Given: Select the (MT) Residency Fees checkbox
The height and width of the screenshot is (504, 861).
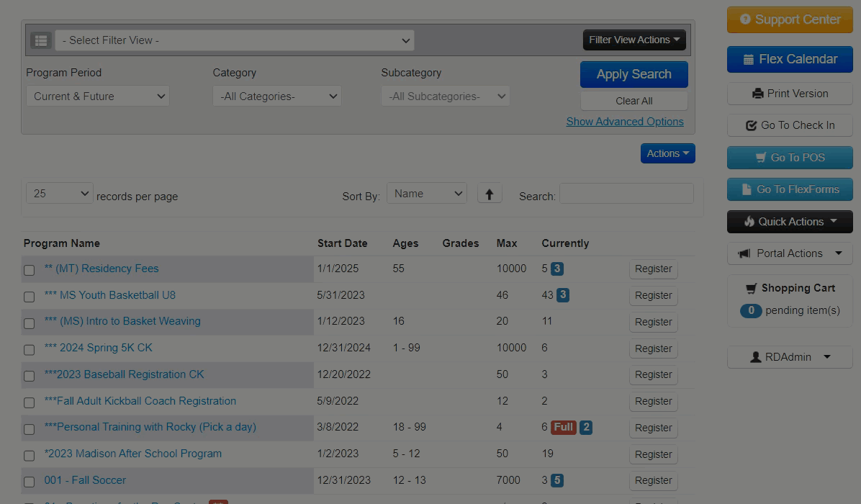Looking at the screenshot, I should 30,270.
